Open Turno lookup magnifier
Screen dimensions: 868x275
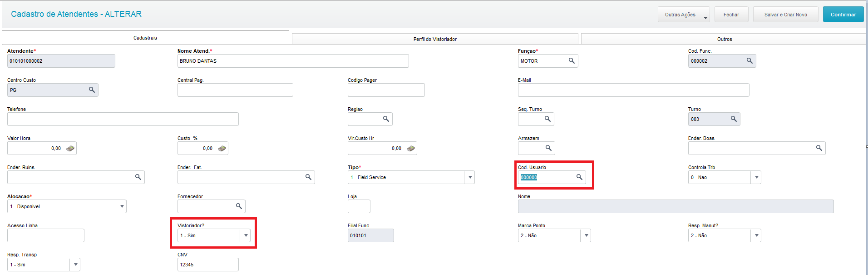point(734,119)
